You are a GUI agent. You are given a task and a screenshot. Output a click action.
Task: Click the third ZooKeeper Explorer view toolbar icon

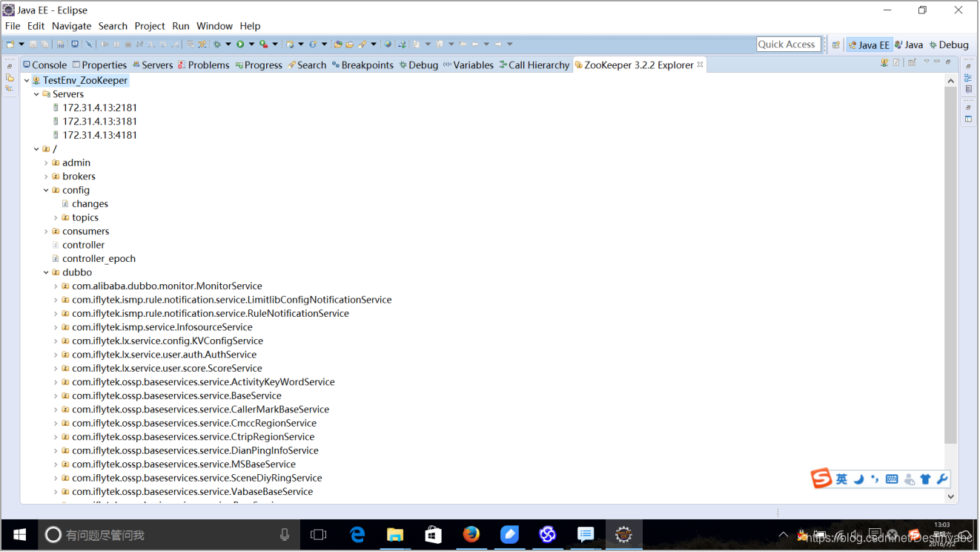click(x=912, y=62)
